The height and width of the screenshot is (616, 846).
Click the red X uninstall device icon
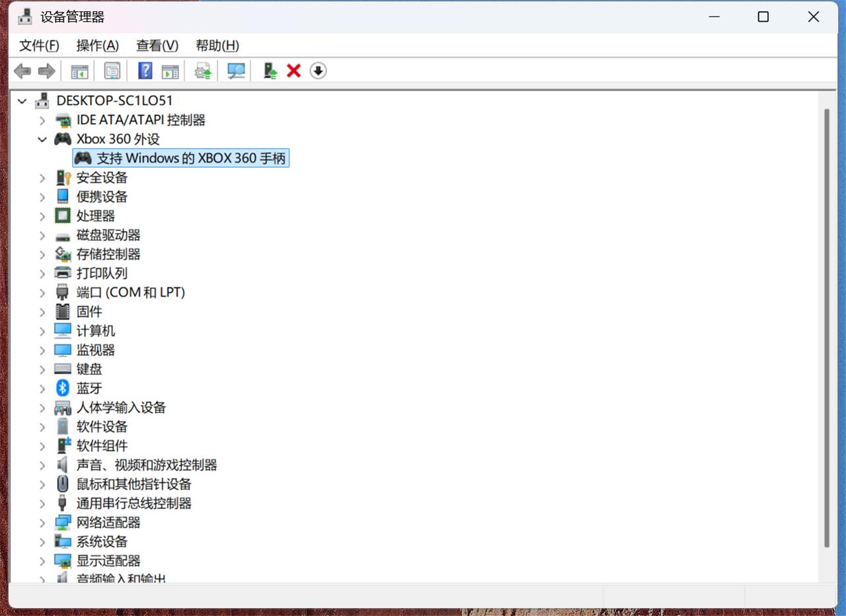click(x=293, y=71)
